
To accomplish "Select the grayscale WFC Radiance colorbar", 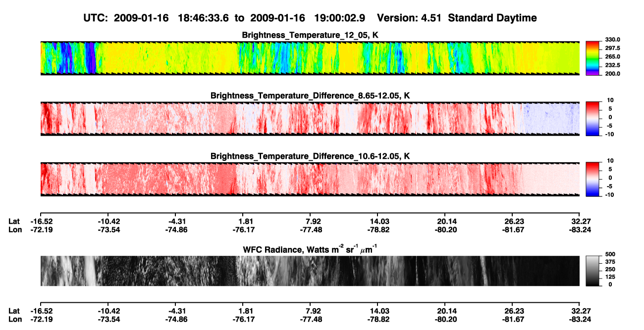I will [593, 271].
